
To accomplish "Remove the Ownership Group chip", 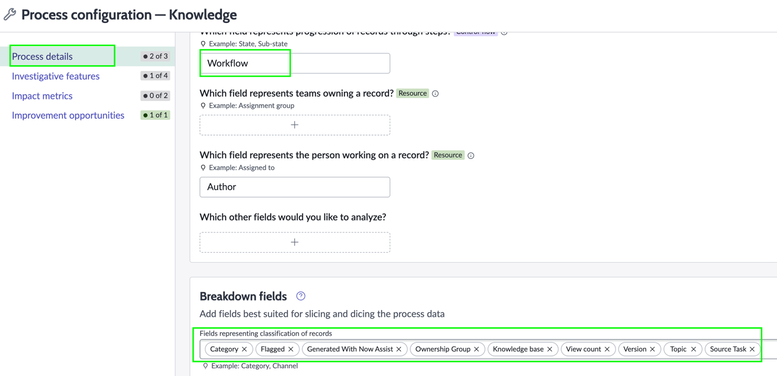I will [476, 349].
